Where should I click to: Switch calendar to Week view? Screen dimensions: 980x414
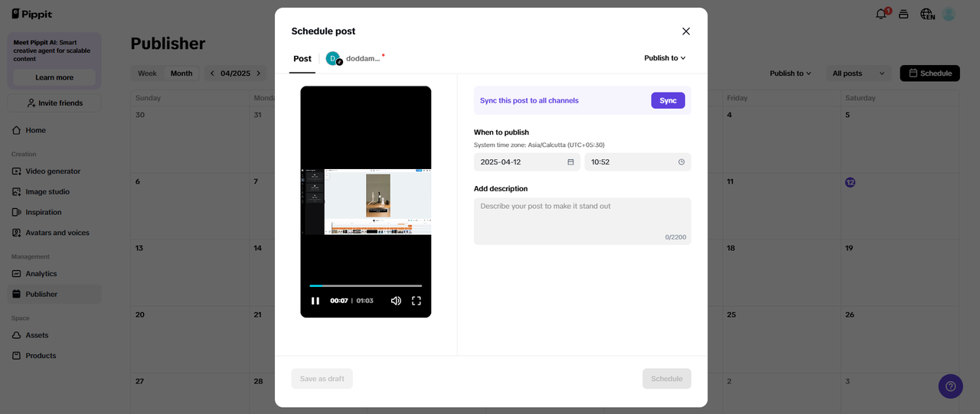pyautogui.click(x=147, y=73)
